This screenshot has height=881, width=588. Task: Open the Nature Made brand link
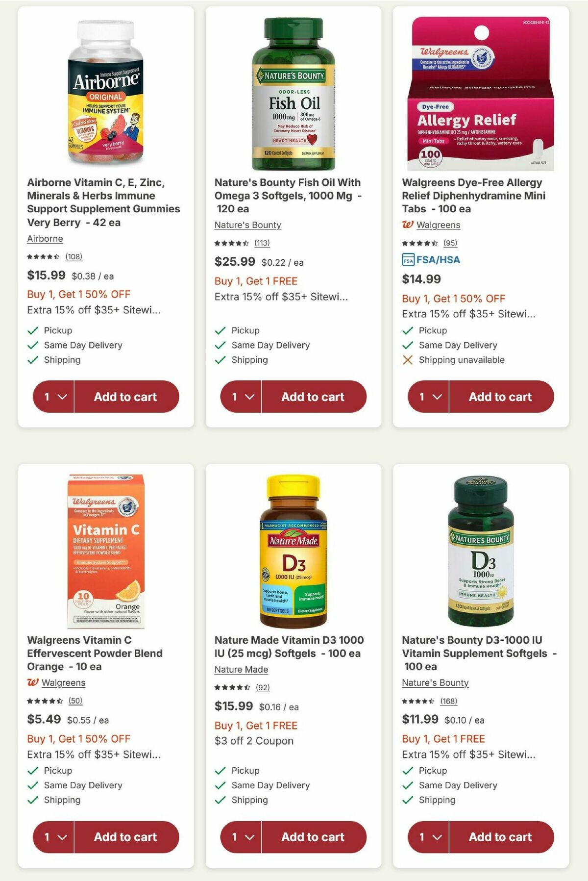tap(240, 669)
